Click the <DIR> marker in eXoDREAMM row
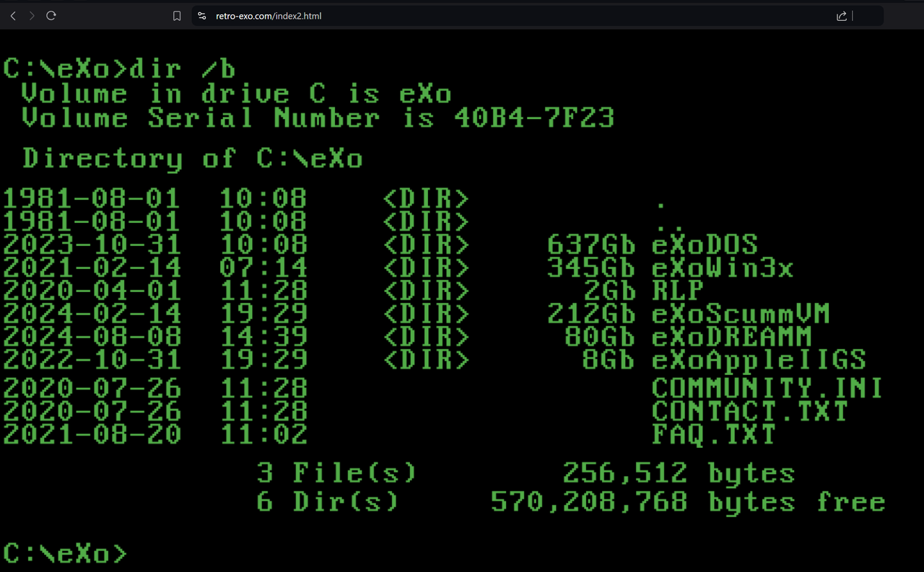This screenshot has width=924, height=572. 426,336
